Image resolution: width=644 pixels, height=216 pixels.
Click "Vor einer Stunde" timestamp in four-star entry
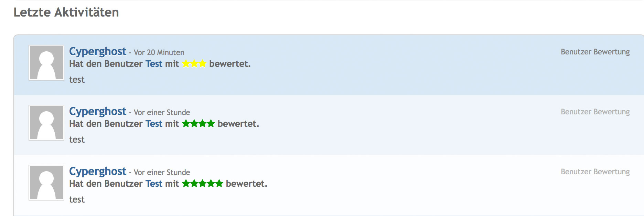click(x=162, y=113)
